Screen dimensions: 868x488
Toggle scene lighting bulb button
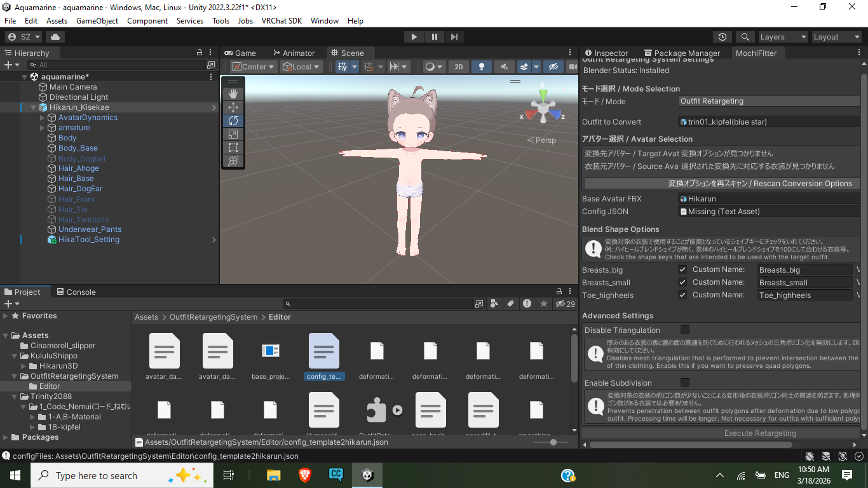tap(482, 67)
